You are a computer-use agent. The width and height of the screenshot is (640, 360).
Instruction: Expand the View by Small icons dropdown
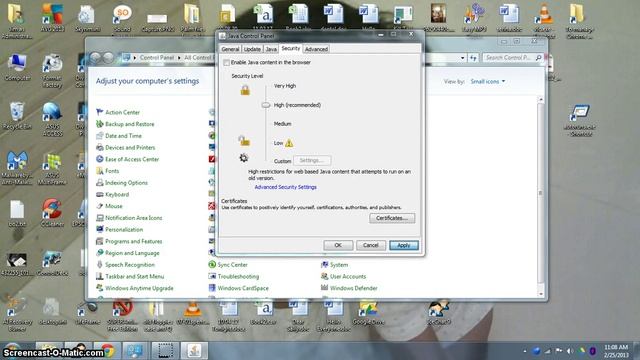tap(488, 82)
